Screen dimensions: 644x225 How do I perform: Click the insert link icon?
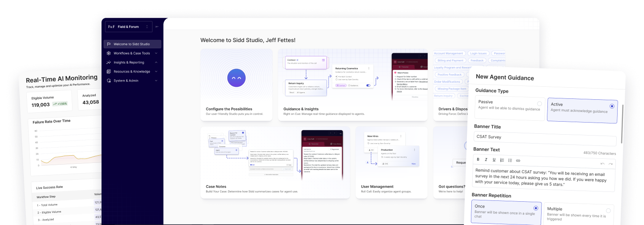tap(518, 160)
